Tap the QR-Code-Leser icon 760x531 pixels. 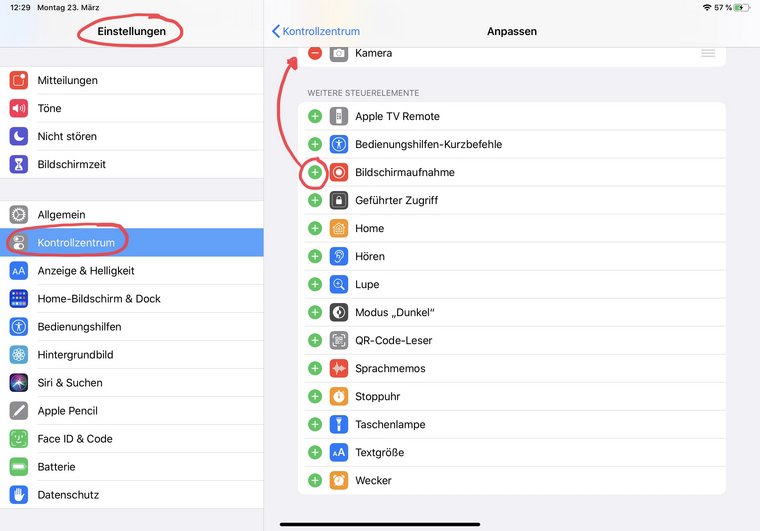point(339,340)
